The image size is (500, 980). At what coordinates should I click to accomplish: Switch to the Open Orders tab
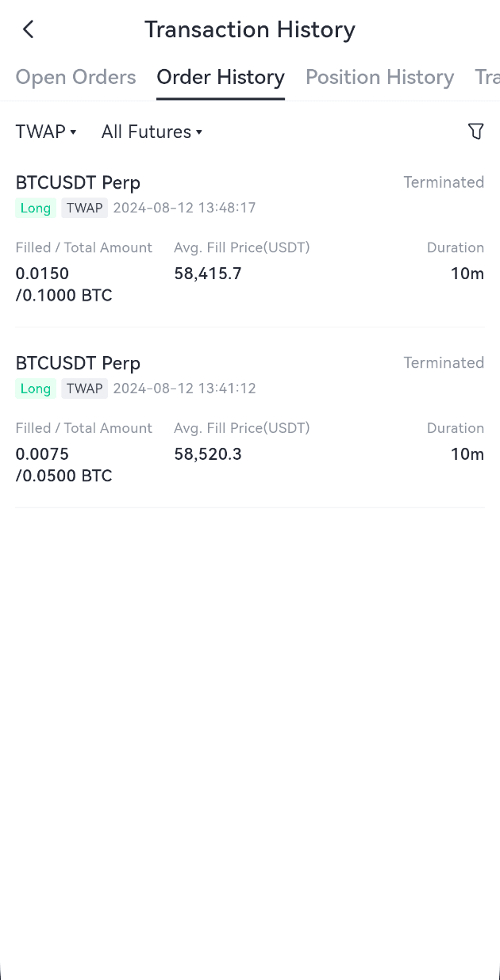point(75,77)
